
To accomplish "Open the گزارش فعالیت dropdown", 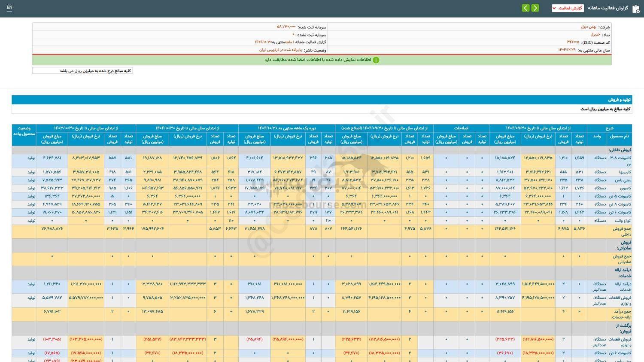I will pos(567,8).
